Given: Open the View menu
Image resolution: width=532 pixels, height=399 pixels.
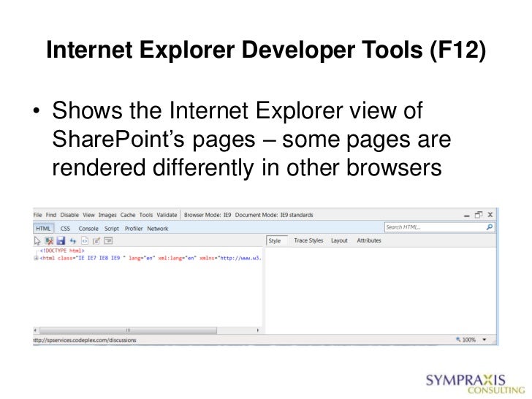Looking at the screenshot, I should tap(88, 215).
